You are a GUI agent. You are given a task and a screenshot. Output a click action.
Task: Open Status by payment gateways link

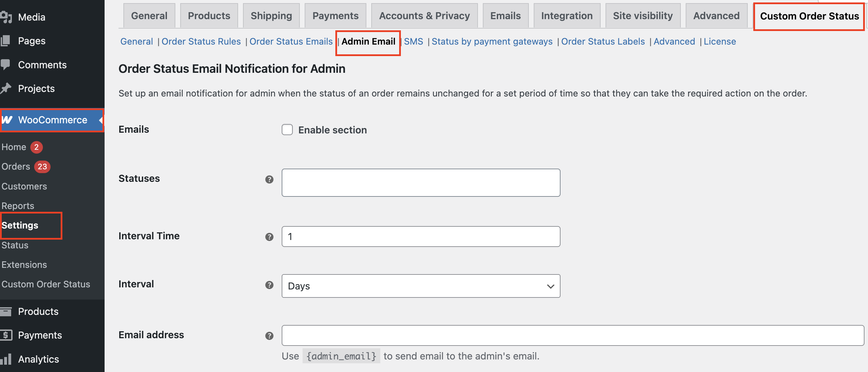pyautogui.click(x=492, y=41)
